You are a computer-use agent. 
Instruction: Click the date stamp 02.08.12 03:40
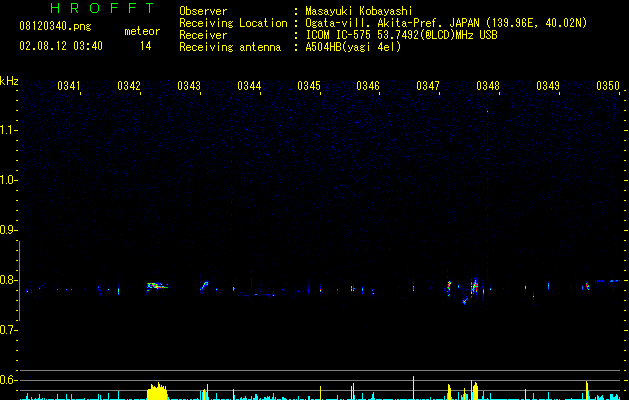[61, 46]
